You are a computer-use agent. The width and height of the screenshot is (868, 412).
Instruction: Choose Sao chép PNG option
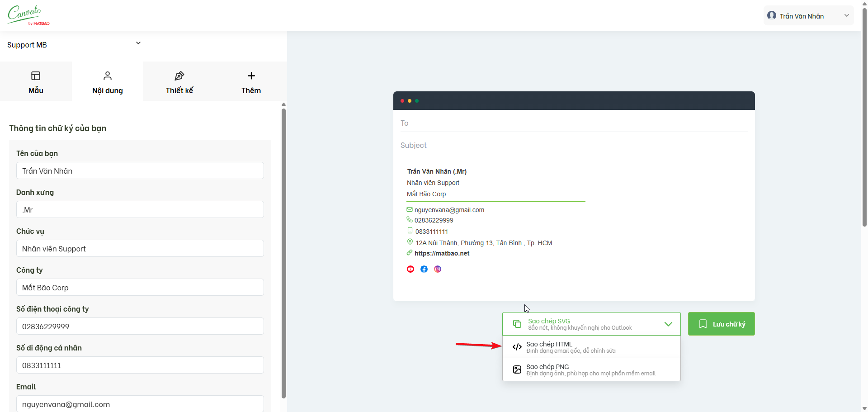[x=591, y=369]
